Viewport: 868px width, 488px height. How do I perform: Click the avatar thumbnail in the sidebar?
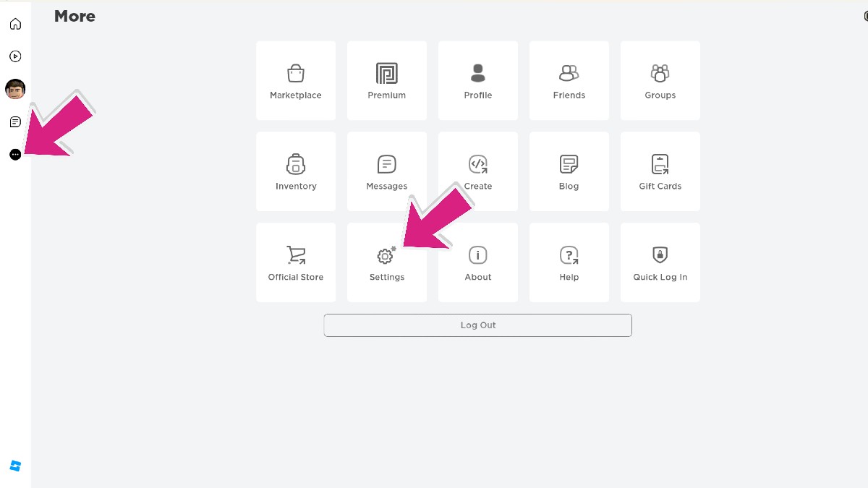15,89
